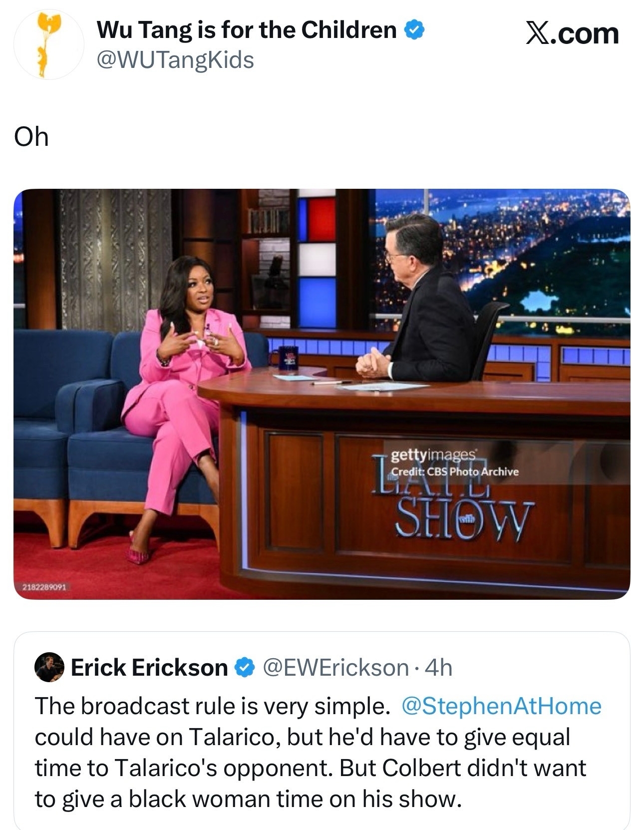The image size is (644, 830).
Task: Open the Late Show photo attachment
Action: coord(322,394)
